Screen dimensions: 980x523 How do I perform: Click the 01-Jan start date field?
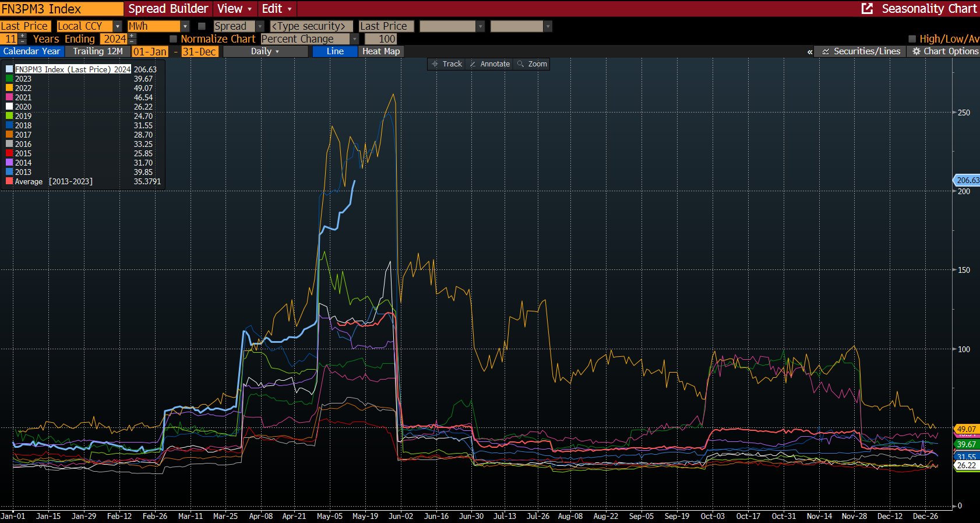coord(150,52)
